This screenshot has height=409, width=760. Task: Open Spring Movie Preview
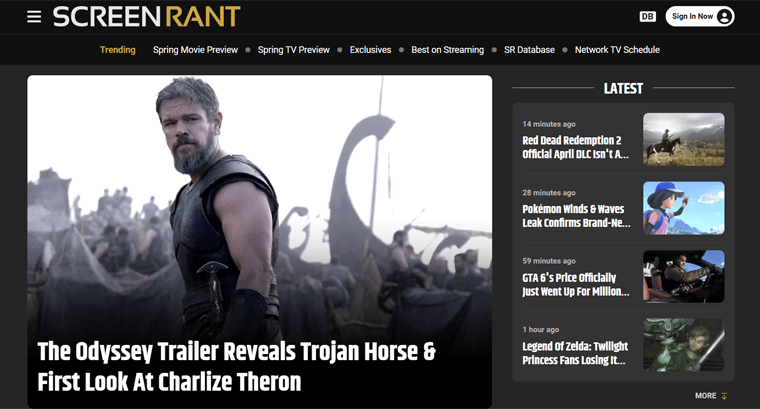coord(195,49)
